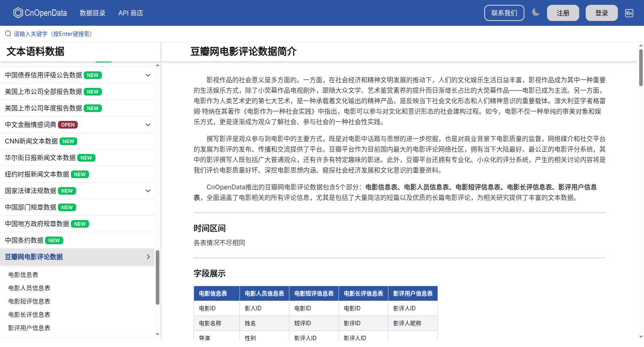Open CNN新闻文本数据 item

click(77, 141)
